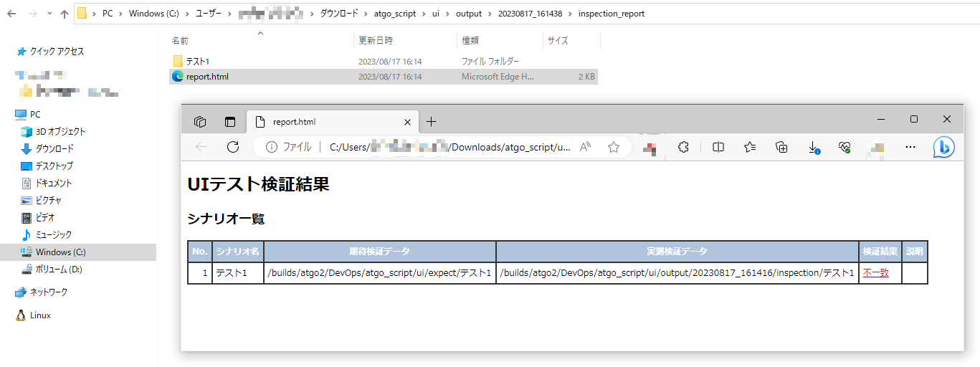
Task: Select 'output' breadcrumb in address bar
Action: (469, 14)
